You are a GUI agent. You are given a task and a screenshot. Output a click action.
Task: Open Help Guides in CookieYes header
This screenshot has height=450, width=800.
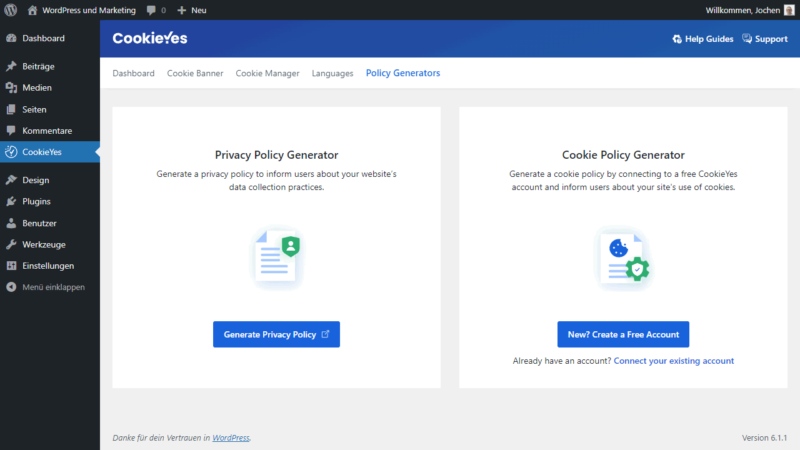(704, 39)
